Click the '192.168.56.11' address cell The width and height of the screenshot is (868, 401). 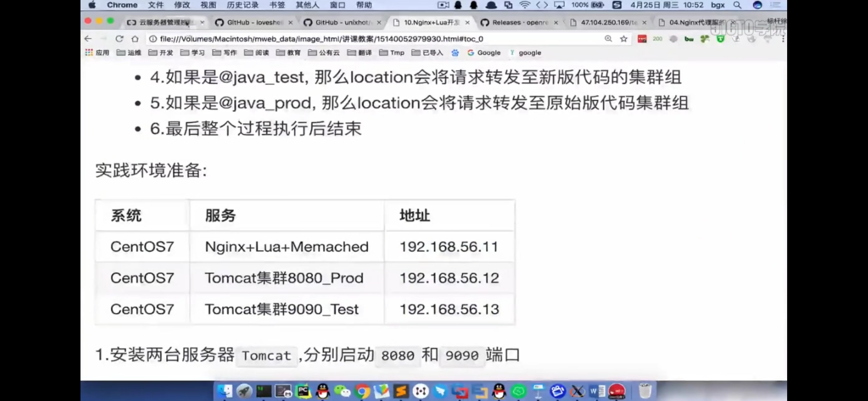coord(449,247)
